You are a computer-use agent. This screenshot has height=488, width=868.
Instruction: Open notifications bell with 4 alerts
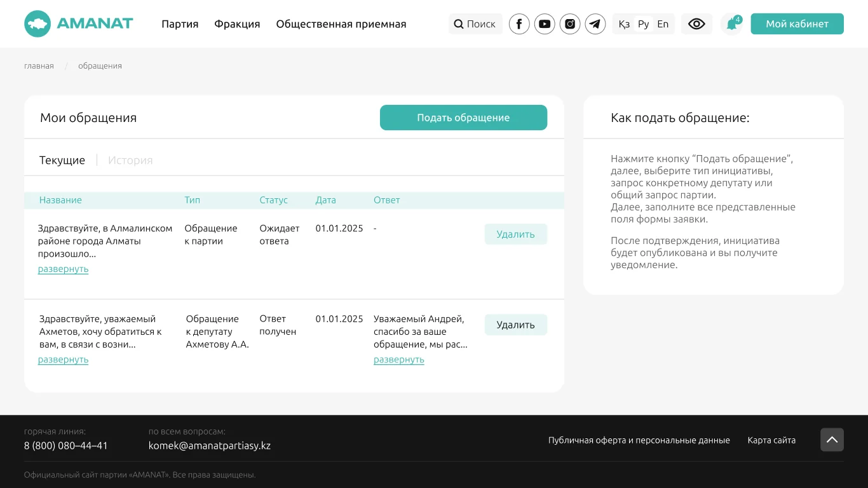tap(732, 24)
